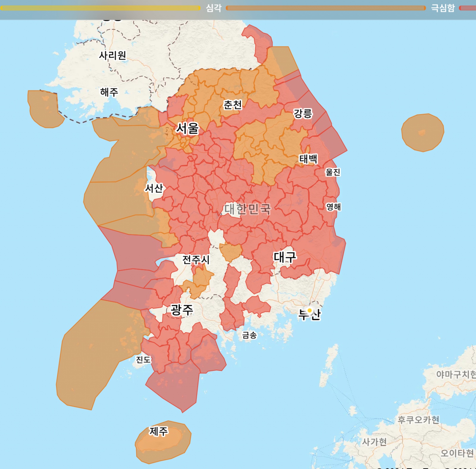Click the 울진 map label
This screenshot has width=476, height=469.
pos(333,172)
